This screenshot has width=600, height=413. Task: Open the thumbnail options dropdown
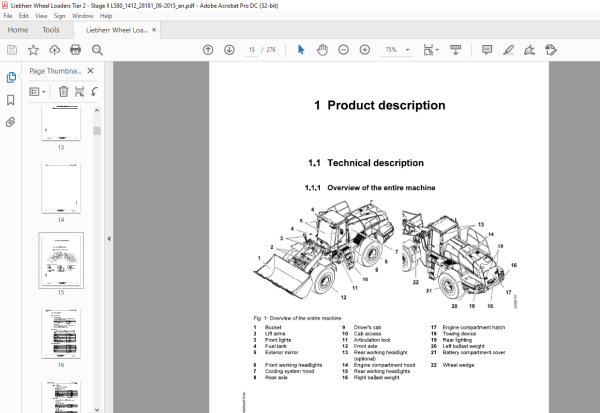[x=37, y=91]
